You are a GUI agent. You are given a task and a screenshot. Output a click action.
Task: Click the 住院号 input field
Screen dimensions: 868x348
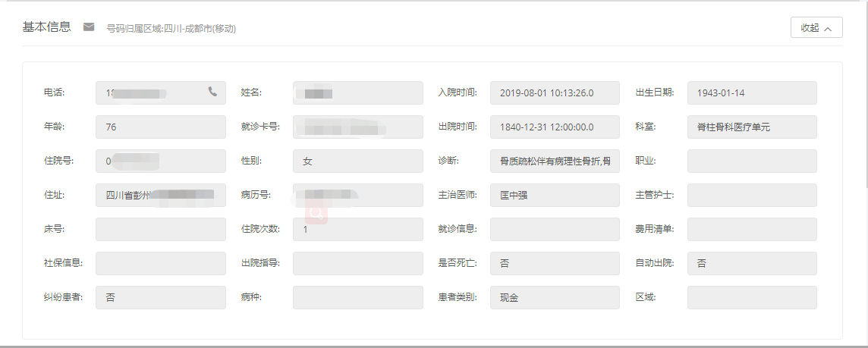click(x=161, y=161)
